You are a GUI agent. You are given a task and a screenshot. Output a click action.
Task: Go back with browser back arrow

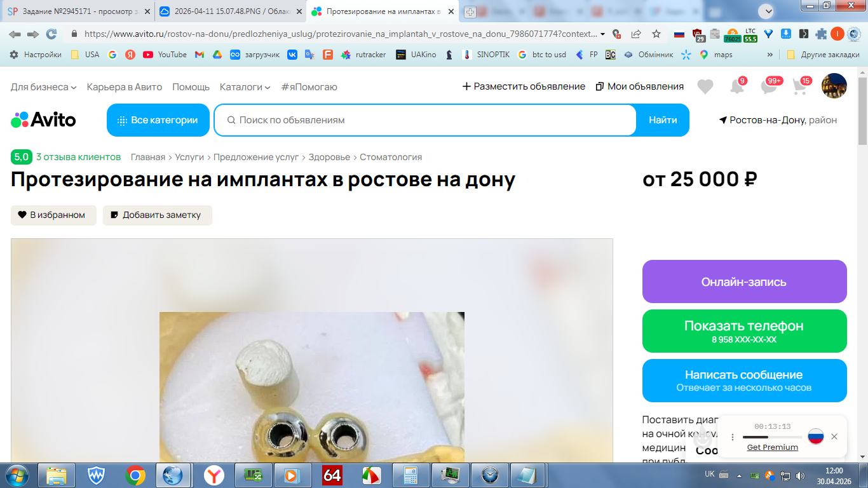click(x=15, y=34)
